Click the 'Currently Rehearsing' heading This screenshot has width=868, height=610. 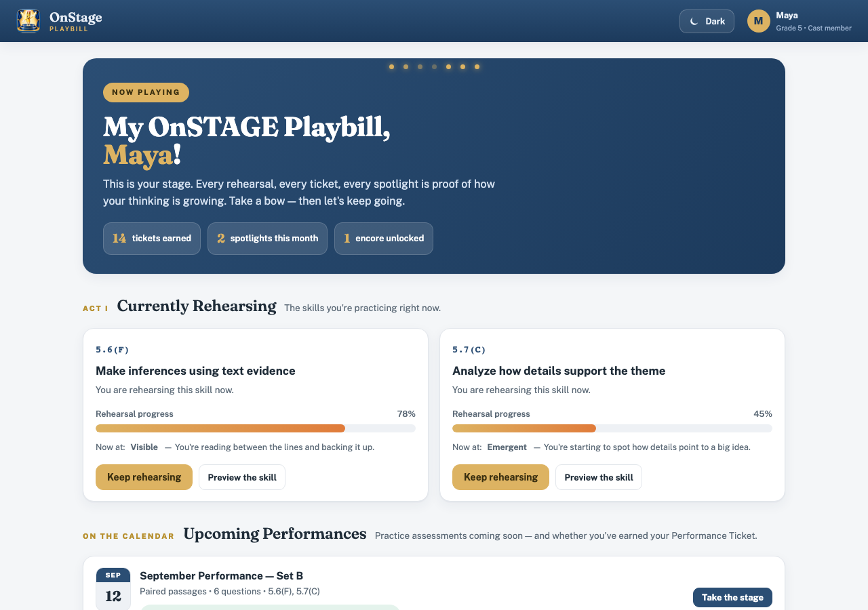pos(197,306)
